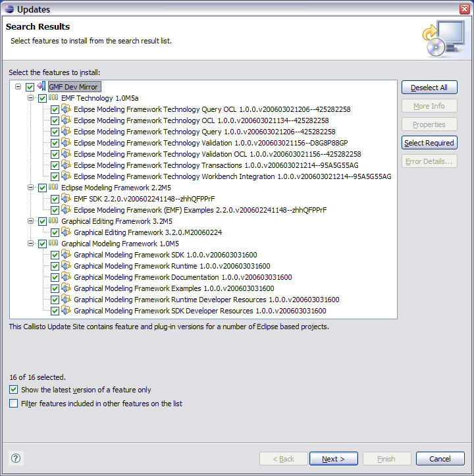Select the Graphical Modeling Framework Documentation row text
This screenshot has height=476, width=474.
click(183, 277)
